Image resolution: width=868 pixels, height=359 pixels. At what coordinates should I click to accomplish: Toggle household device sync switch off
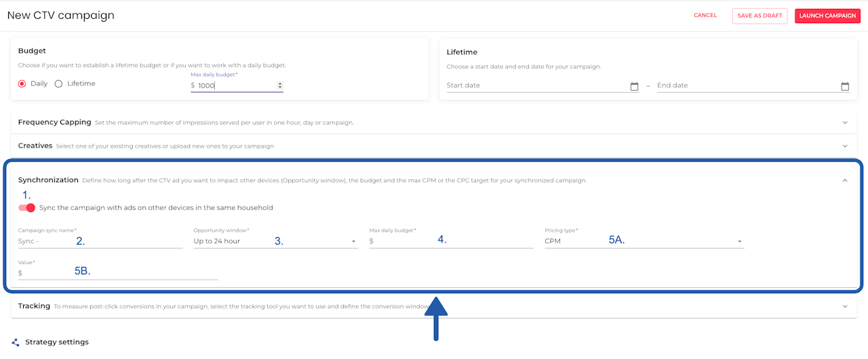27,208
